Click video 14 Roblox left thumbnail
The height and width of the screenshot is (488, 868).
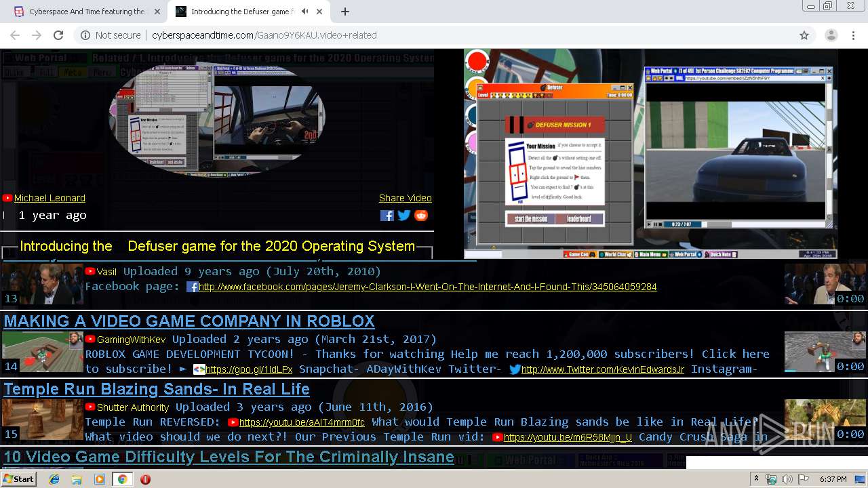click(42, 352)
